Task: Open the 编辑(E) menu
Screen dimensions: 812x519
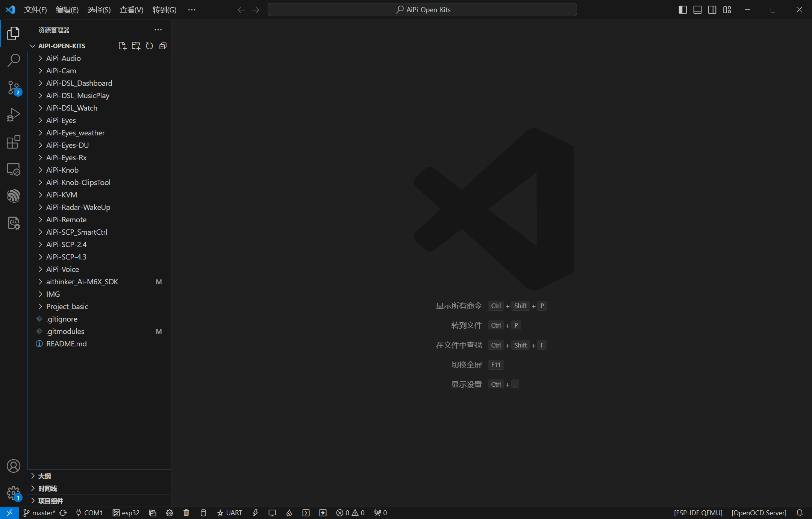Action: point(67,10)
